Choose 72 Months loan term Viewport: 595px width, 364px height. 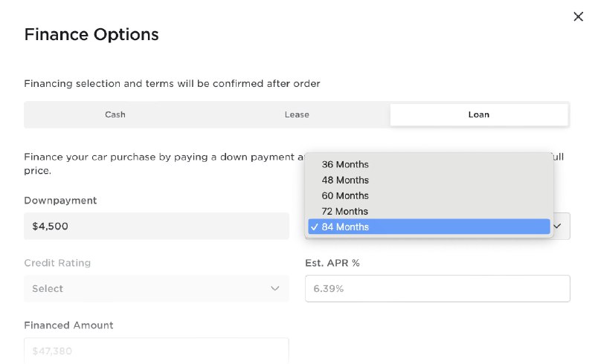click(429, 211)
